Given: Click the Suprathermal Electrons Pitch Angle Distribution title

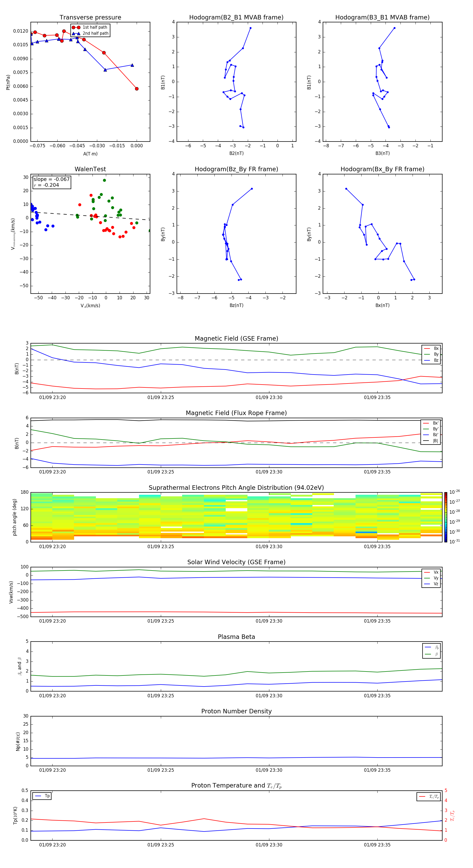Looking at the screenshot, I should coord(236,488).
